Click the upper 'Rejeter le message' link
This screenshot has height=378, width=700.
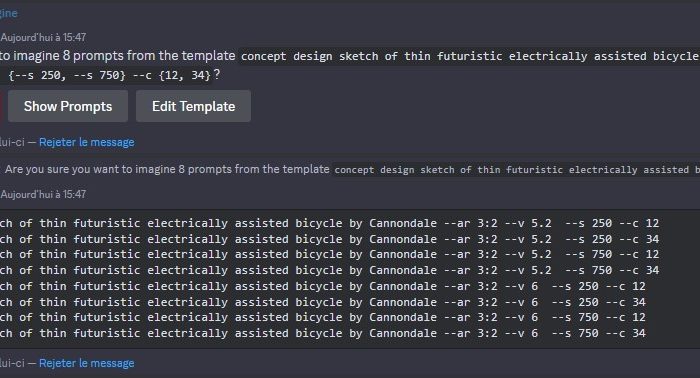(87, 142)
